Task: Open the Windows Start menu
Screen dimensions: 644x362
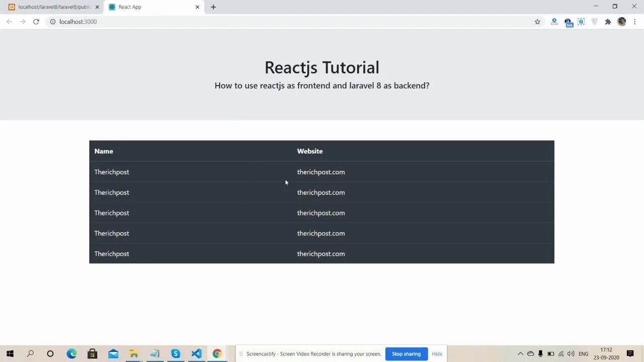Action: [x=10, y=354]
